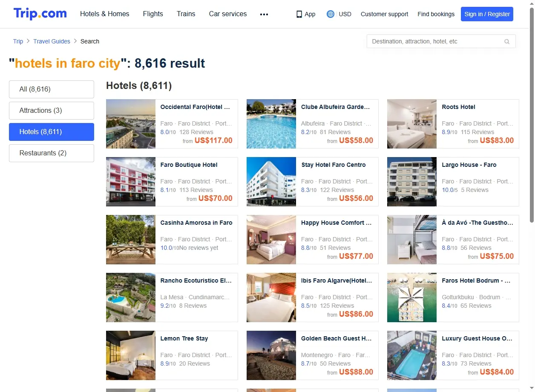Viewport: 535px width, 392px height.
Task: Select the Attractions (3) filter tab
Action: (x=52, y=111)
